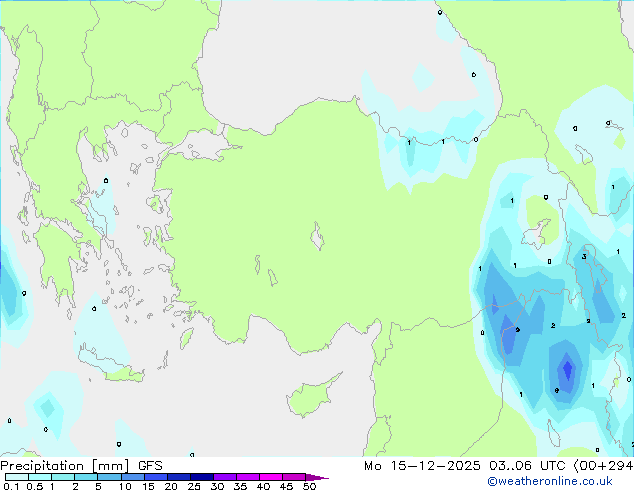Select the 25–30 mm dark navy swatch
The height and width of the screenshot is (490, 634).
(202, 477)
